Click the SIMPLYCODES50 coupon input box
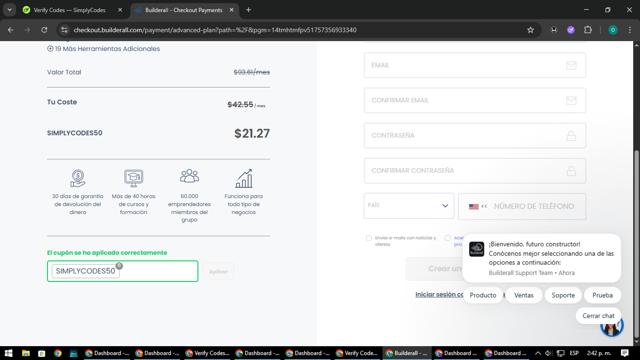Screen dimensions: 640x360 [x=122, y=271]
